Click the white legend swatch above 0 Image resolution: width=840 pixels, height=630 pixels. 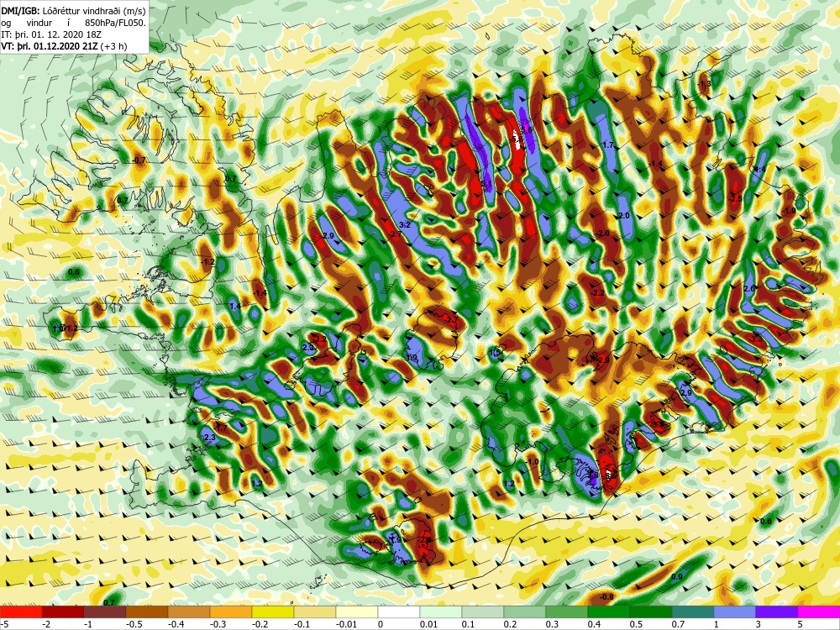399,612
